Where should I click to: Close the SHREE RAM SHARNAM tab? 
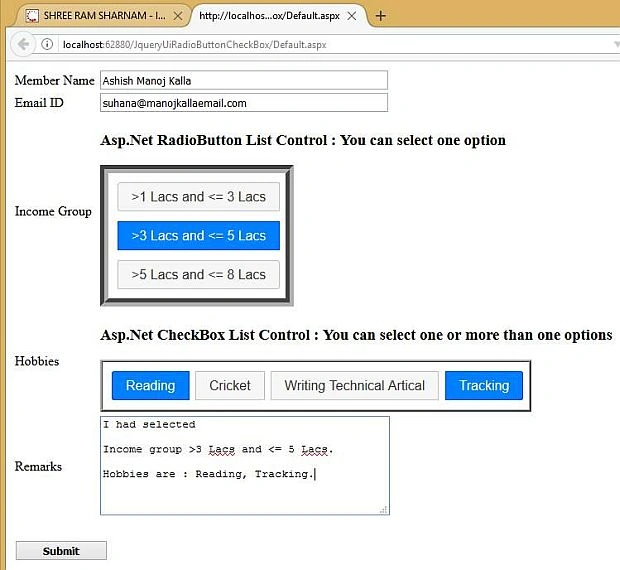[x=178, y=16]
